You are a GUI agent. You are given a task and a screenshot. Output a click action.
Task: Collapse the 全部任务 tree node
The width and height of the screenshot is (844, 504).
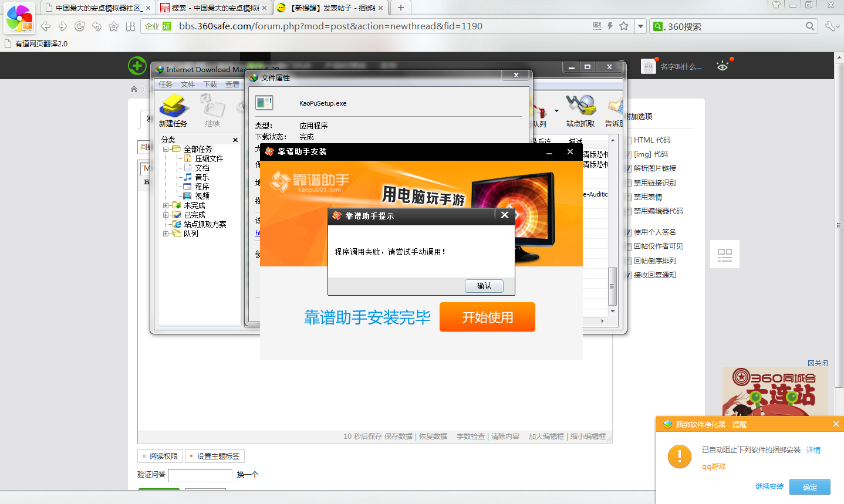coord(166,149)
